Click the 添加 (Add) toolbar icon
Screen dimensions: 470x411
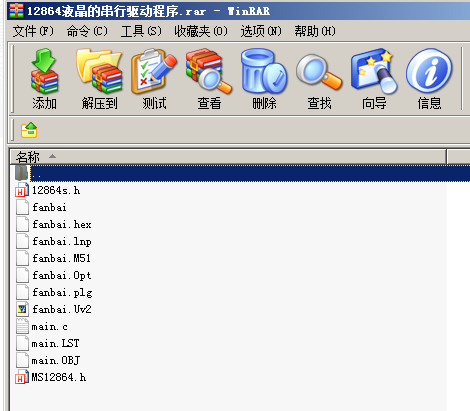[44, 79]
